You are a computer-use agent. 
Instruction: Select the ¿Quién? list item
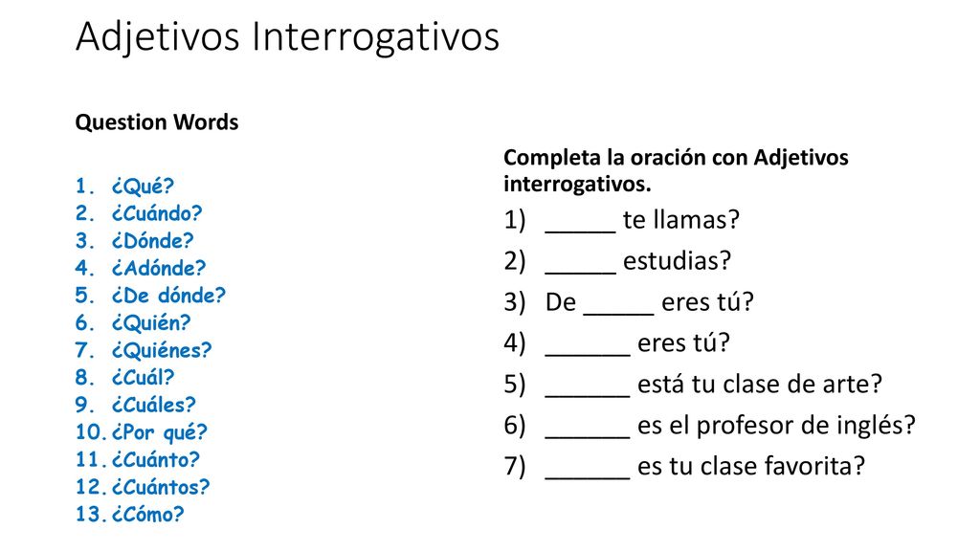click(151, 323)
